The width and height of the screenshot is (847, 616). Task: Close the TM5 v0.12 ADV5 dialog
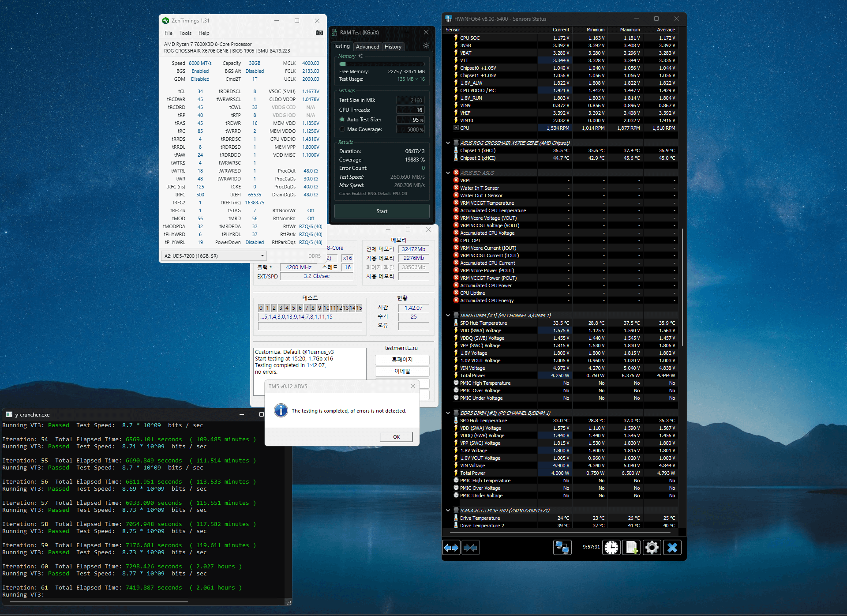tap(413, 386)
